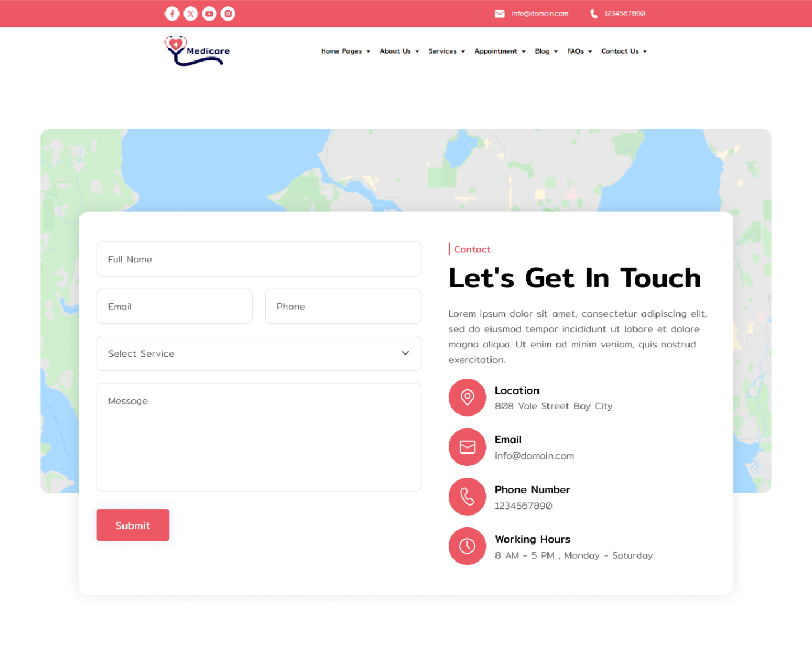The height and width of the screenshot is (646, 812).
Task: Focus the Full Name input field
Action: tap(258, 259)
